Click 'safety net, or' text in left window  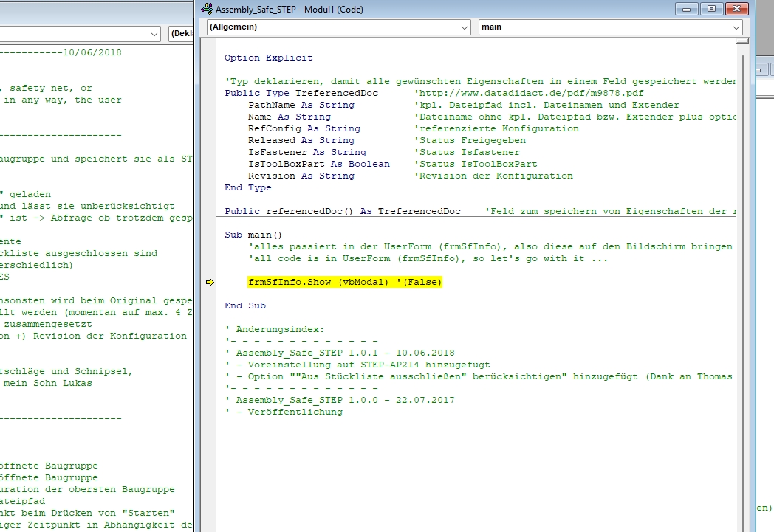coord(50,88)
